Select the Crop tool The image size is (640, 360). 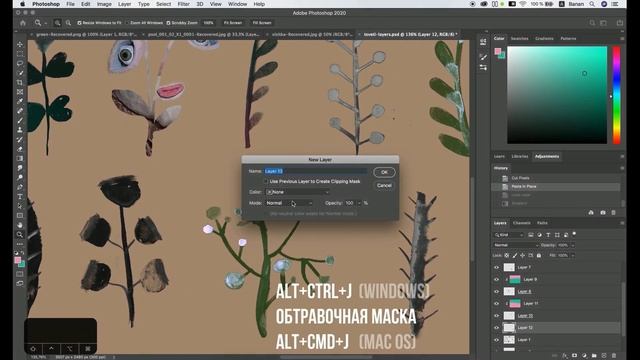20,82
